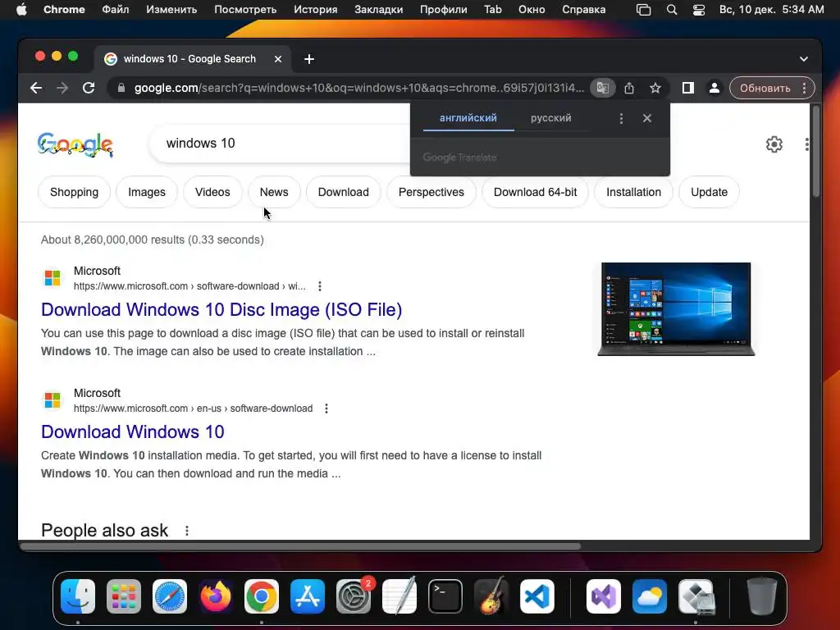This screenshot has width=840, height=630.
Task: Open a new tab with plus button
Action: click(x=309, y=59)
